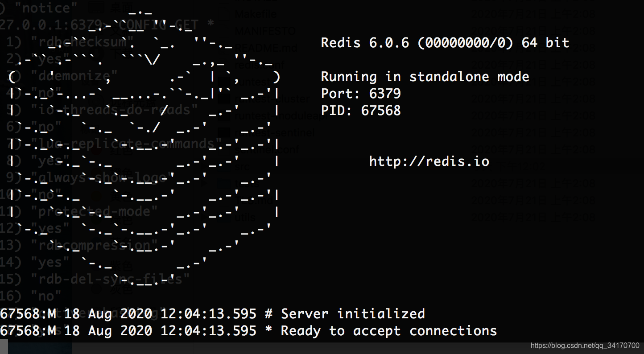Click the dimmed 'lua-replicate-commands' config key
Screen dimensions: 644x354
pyautogui.click(x=127, y=144)
